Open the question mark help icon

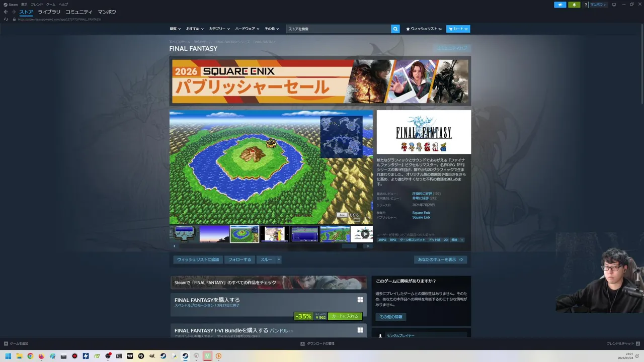coord(586,5)
